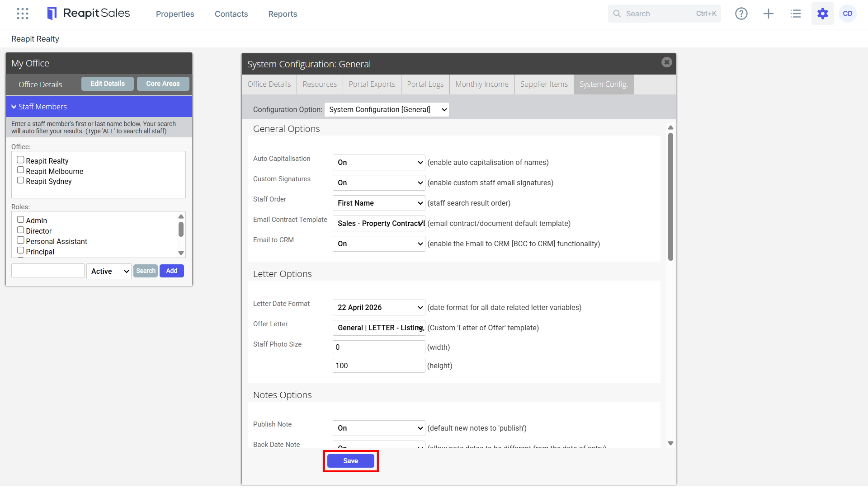The image size is (868, 488).
Task: Switch to the Monthly Income tab
Action: pos(482,84)
